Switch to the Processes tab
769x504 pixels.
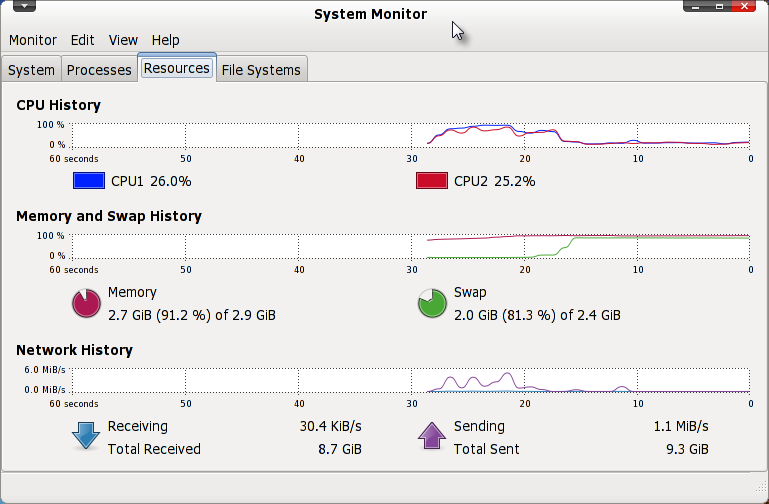99,70
